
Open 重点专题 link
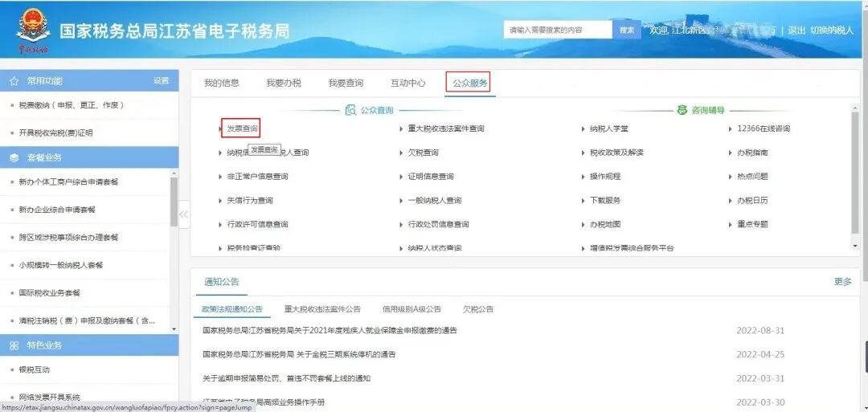click(752, 224)
